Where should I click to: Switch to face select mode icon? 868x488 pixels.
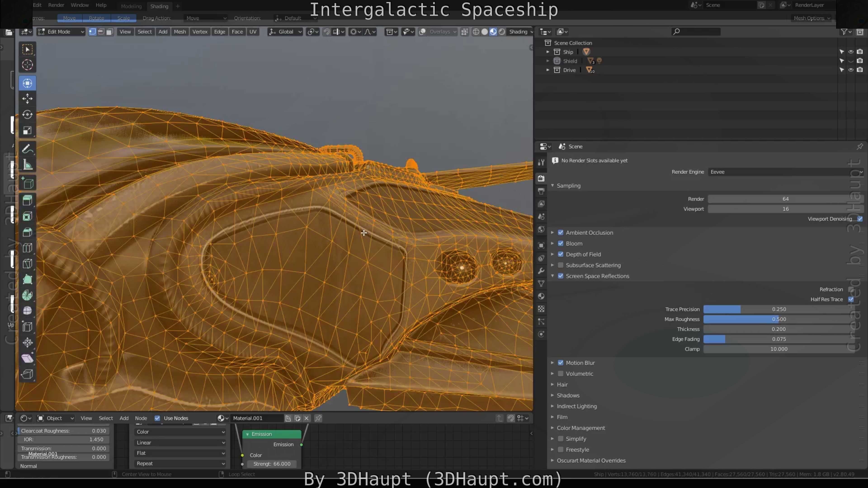point(109,32)
